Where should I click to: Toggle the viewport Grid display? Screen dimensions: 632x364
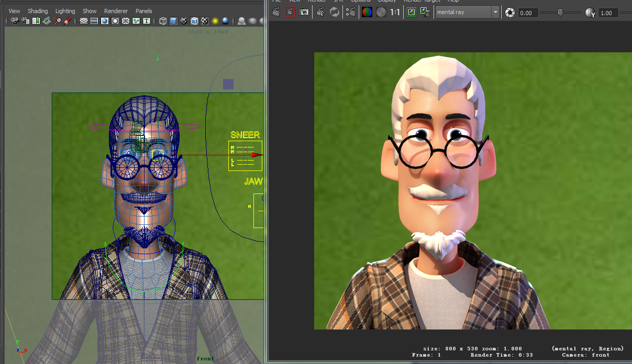pyautogui.click(x=84, y=21)
